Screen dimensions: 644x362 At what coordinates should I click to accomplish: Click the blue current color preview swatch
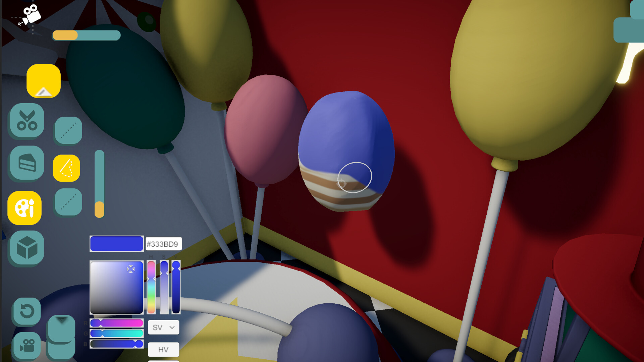[x=117, y=244]
